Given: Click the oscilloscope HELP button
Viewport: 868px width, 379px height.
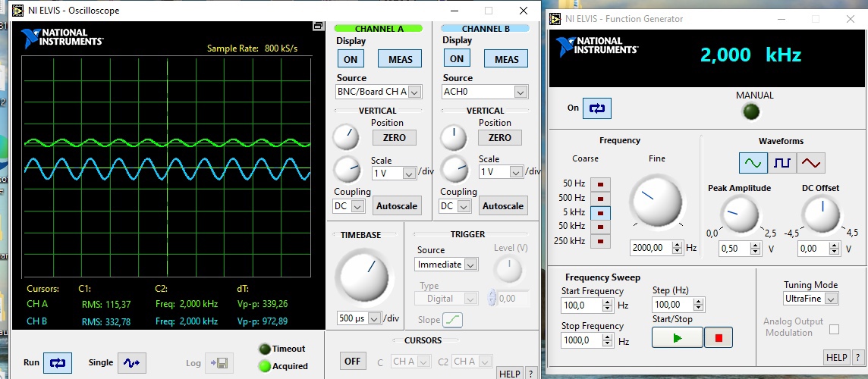Looking at the screenshot, I should click(x=510, y=374).
